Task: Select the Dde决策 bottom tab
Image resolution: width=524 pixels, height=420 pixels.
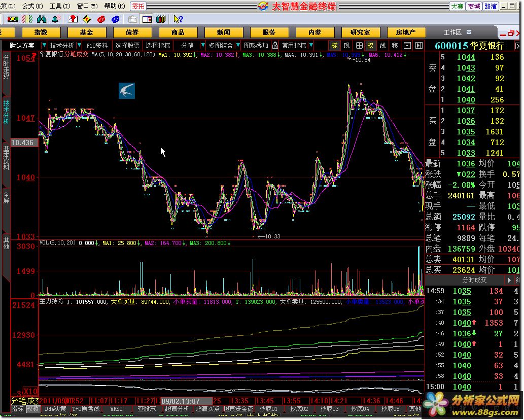Action: tap(55, 409)
